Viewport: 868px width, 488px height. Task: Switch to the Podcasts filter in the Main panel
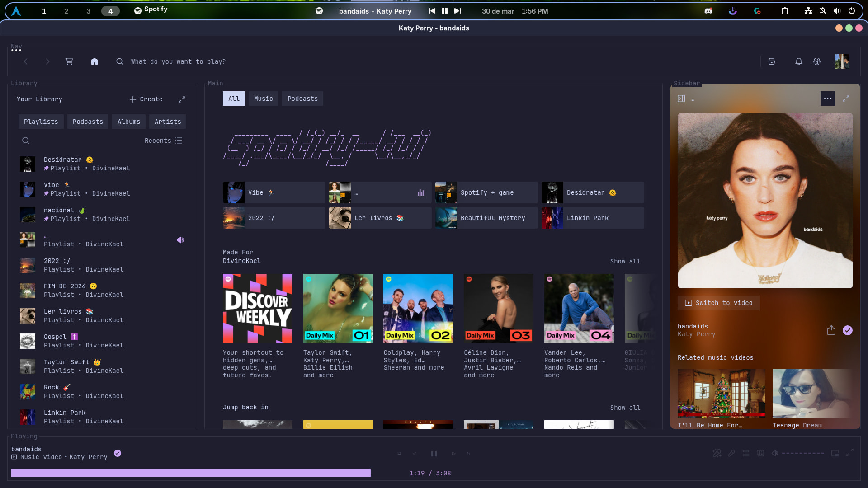coord(302,99)
